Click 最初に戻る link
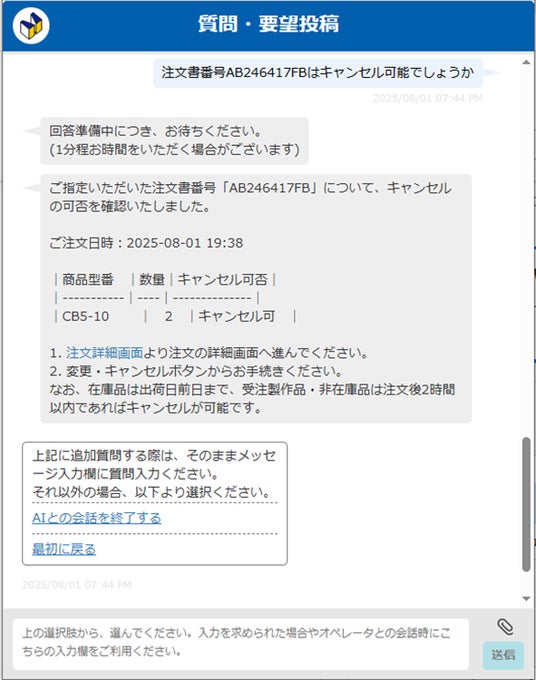 coord(64,549)
